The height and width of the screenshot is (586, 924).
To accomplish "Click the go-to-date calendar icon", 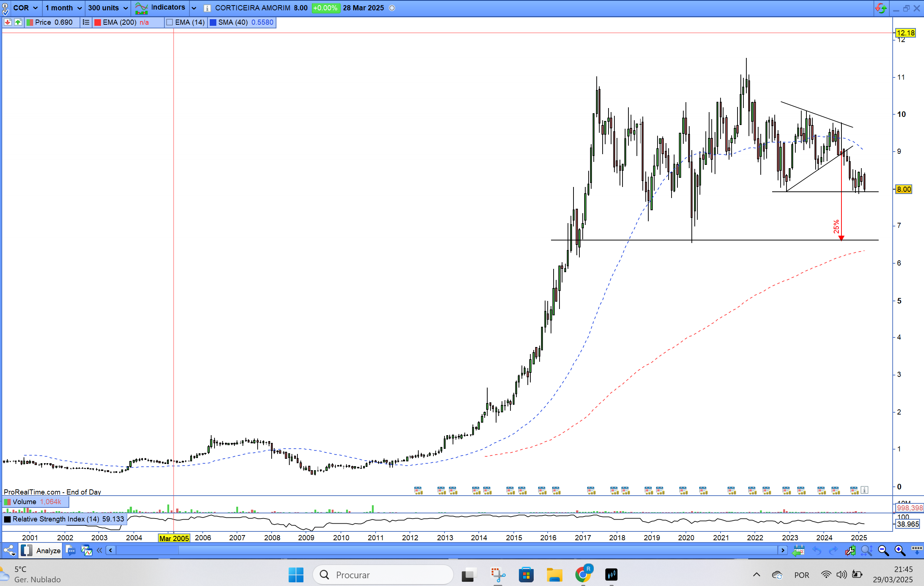I will pyautogui.click(x=798, y=551).
